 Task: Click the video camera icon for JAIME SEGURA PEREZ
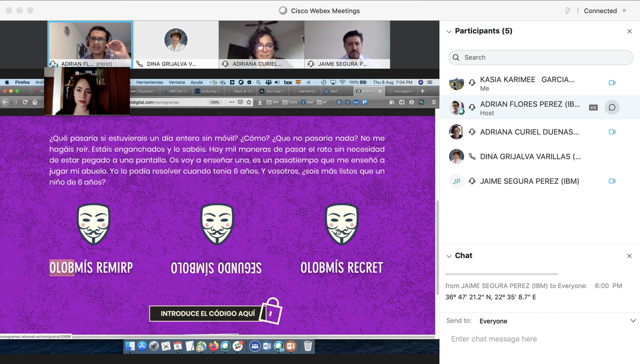tap(612, 181)
